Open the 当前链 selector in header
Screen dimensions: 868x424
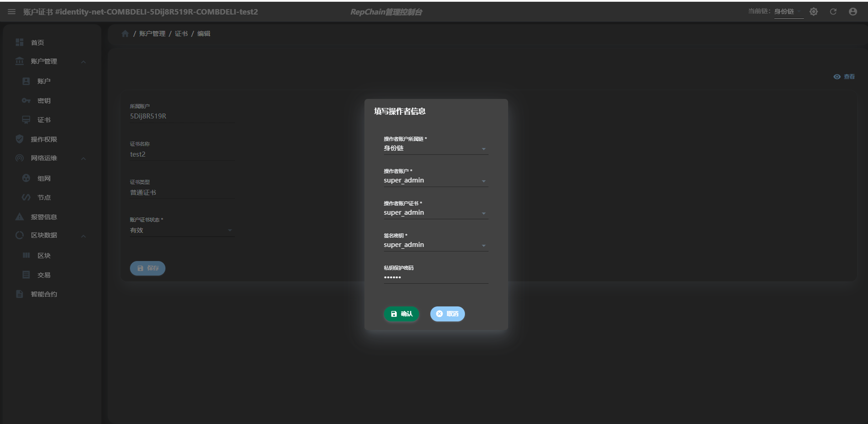pyautogui.click(x=788, y=12)
